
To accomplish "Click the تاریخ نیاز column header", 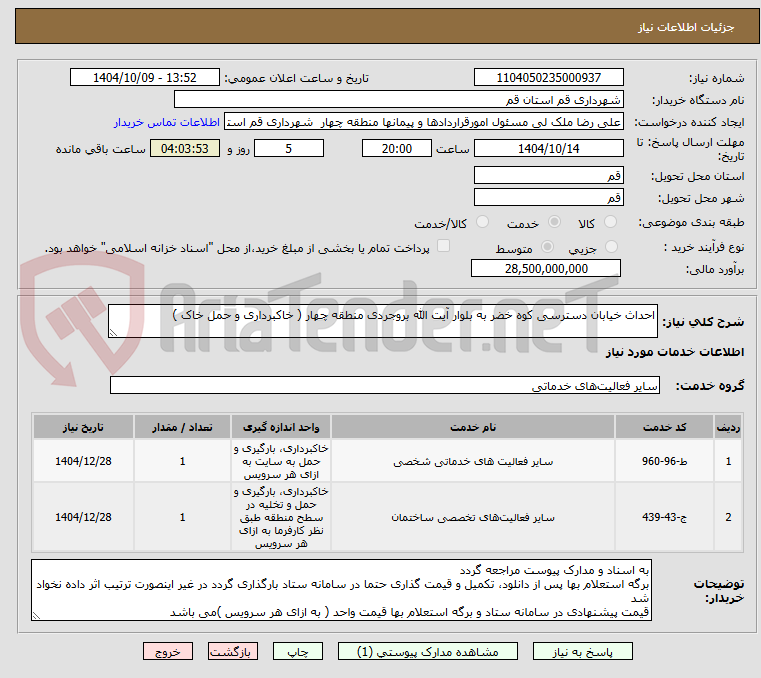I will tap(83, 427).
